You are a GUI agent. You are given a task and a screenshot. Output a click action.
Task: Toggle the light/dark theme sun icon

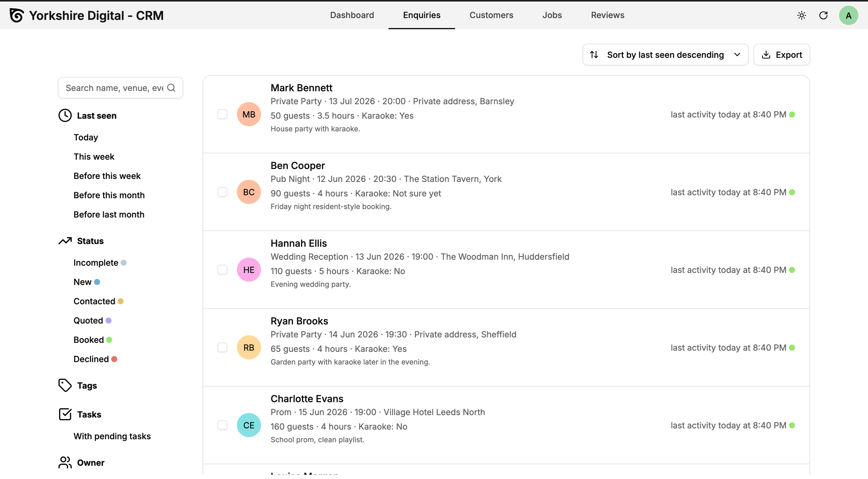coord(802,15)
